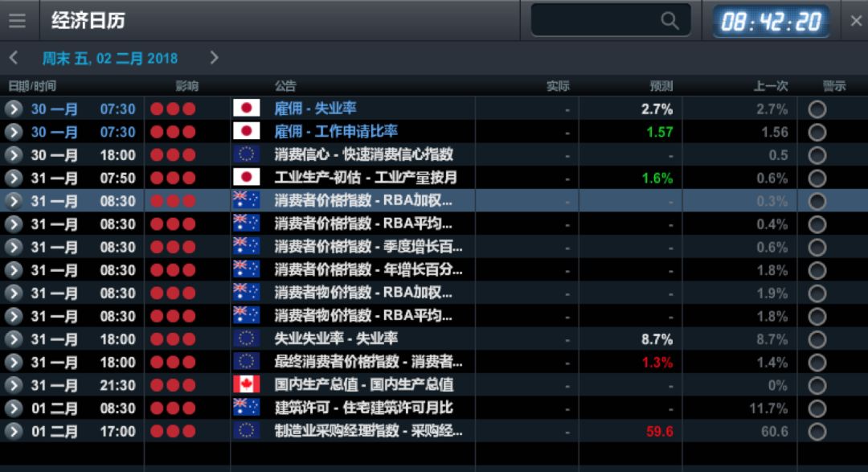868x472 pixels.
Task: Click Australia flag in 季度增长百 row
Action: [x=247, y=246]
